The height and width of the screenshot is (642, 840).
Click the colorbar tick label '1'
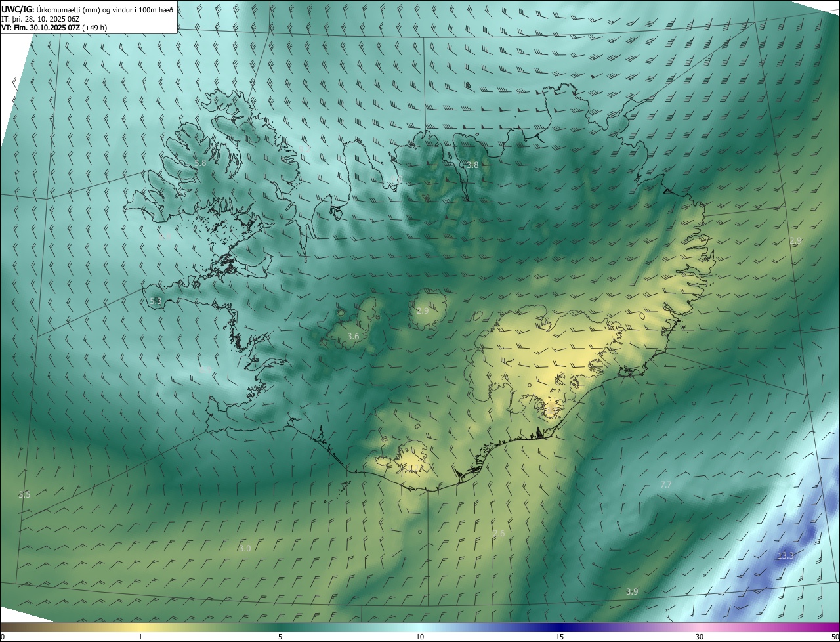140,637
